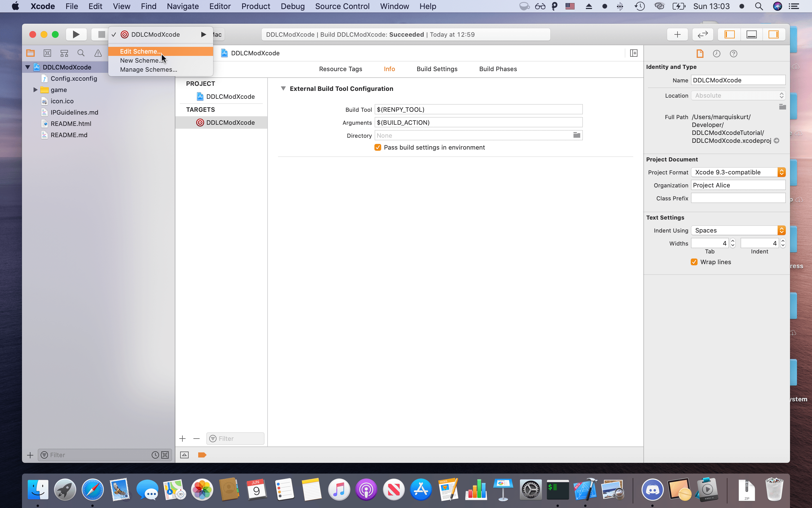
Task: Click the Indent width stepper
Action: (783, 243)
